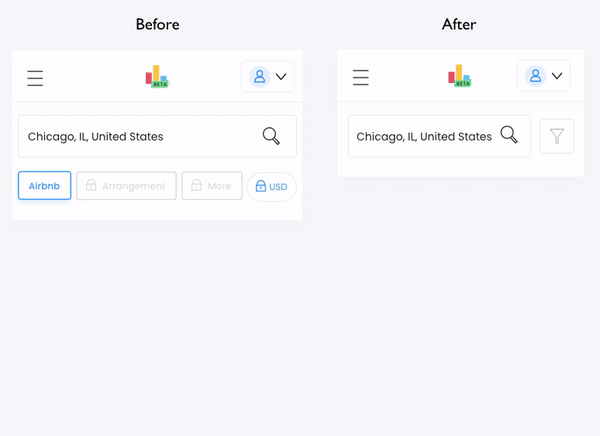Viewport: 600px width, 436px height.
Task: Click the lock icon on More filter
Action: click(x=196, y=186)
